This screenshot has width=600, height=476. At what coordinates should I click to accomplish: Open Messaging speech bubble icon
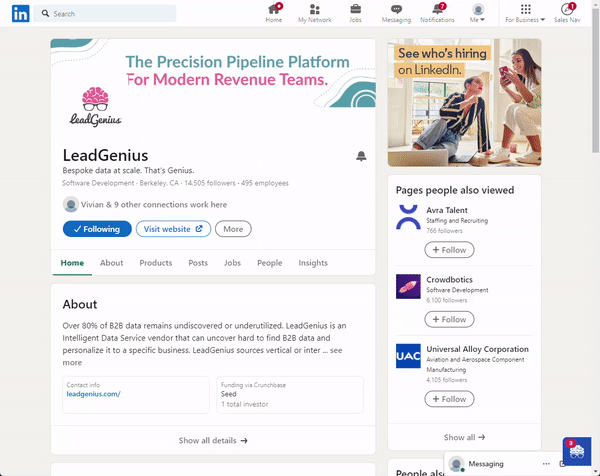pyautogui.click(x=396, y=13)
